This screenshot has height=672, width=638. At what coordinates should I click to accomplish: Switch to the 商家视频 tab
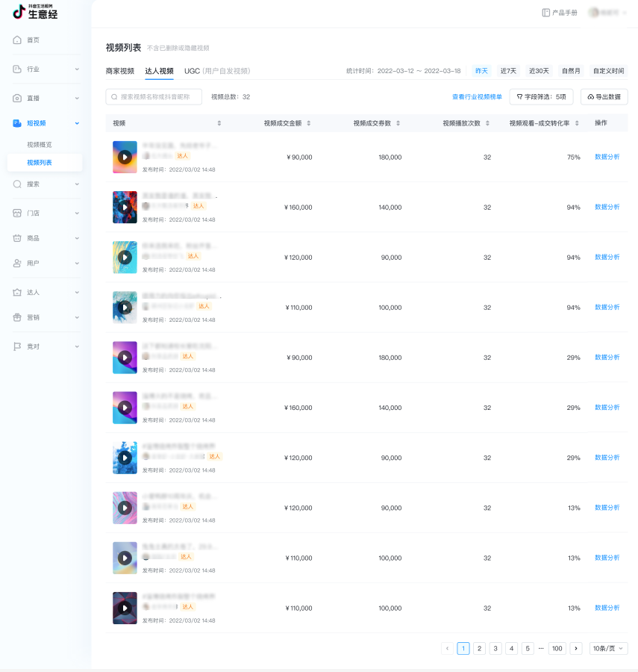click(x=120, y=71)
